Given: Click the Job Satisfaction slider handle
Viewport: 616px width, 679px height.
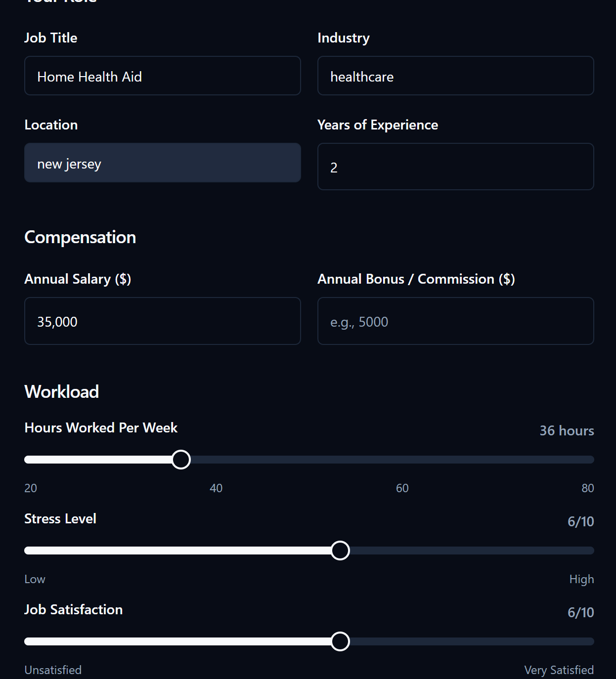Looking at the screenshot, I should pyautogui.click(x=340, y=641).
